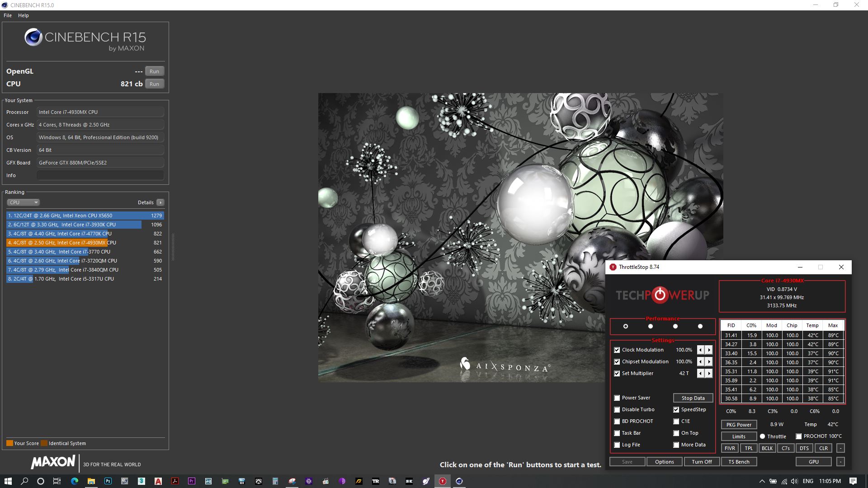Open the File menu
This screenshot has width=868, height=488.
(8, 15)
